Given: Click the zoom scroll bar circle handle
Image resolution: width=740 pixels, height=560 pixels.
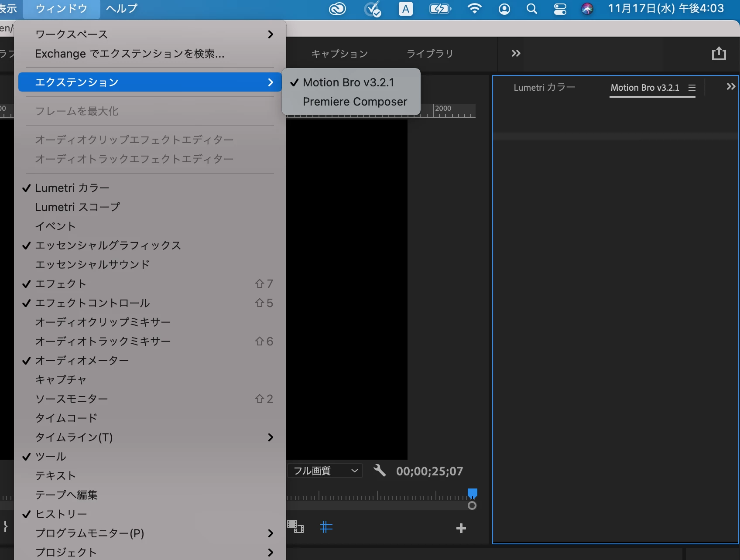Looking at the screenshot, I should tap(472, 505).
